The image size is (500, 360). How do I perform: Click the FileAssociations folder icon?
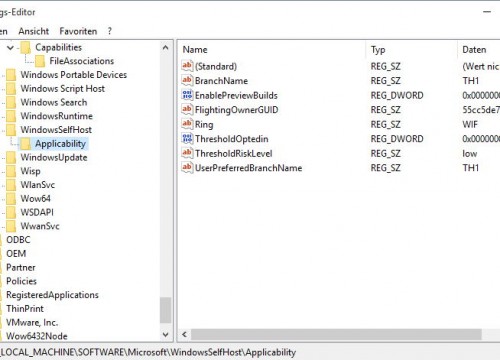point(40,61)
